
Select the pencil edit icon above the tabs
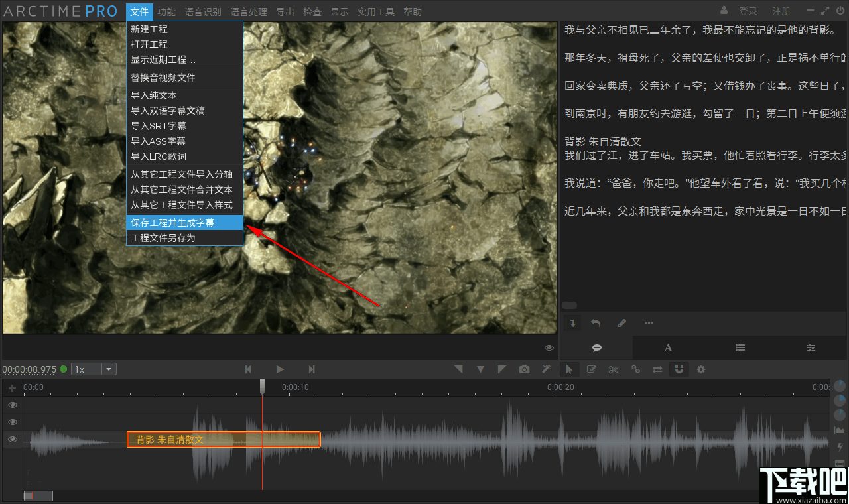621,322
